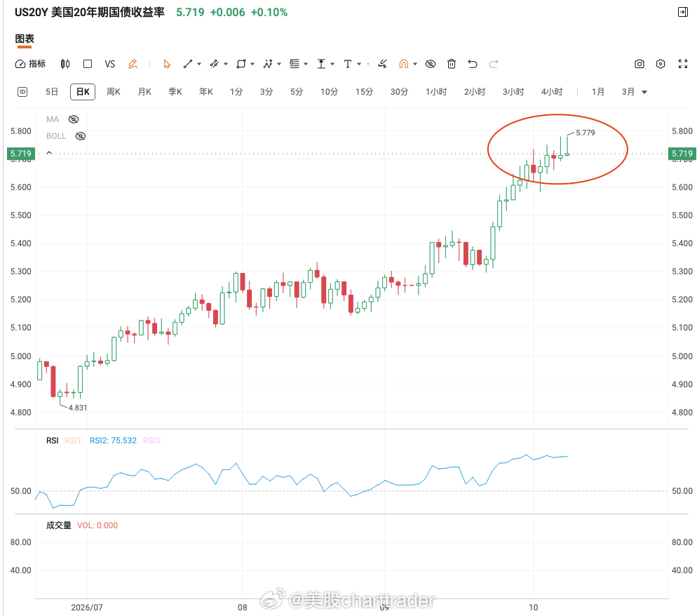Select the 1月 range
697x616 pixels.
[598, 92]
